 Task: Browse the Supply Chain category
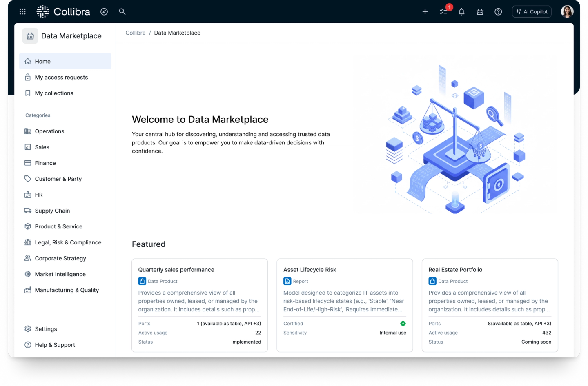tap(52, 211)
